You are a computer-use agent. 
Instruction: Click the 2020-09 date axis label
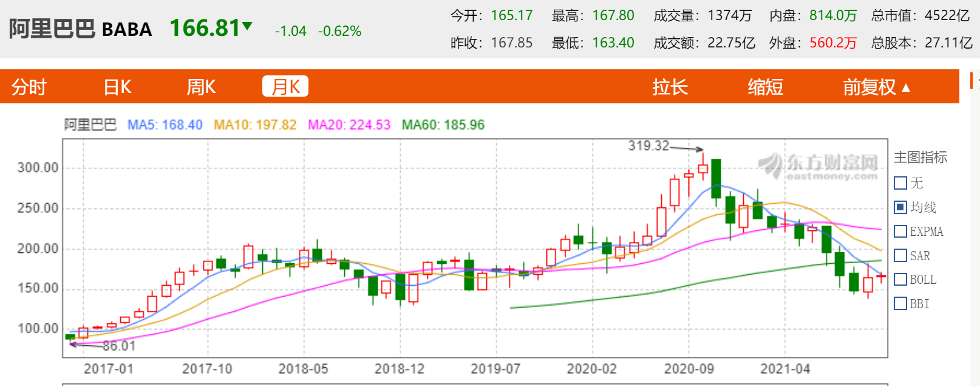click(x=689, y=369)
